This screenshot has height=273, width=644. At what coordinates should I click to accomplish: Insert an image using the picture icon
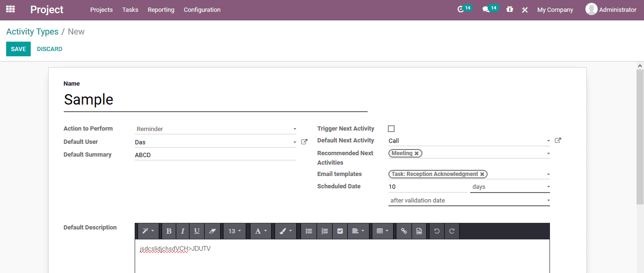tap(419, 231)
